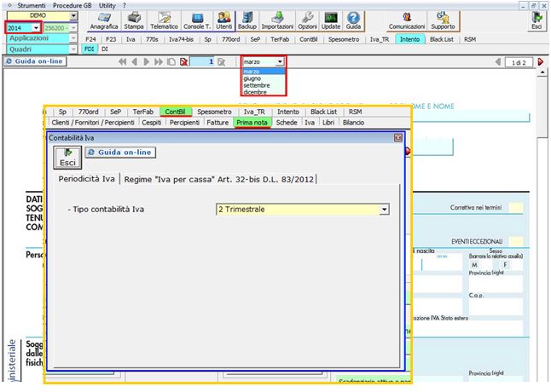The width and height of the screenshot is (551, 392).
Task: Open the Utility menu
Action: 107,6
